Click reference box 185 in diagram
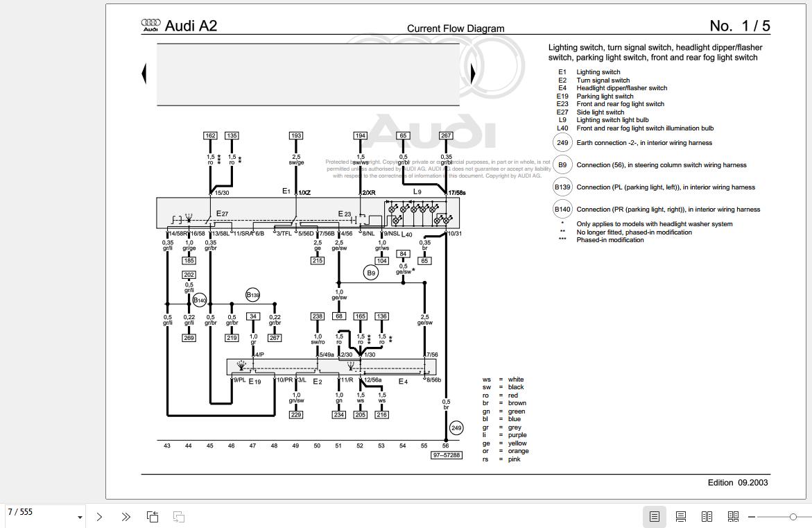Image resolution: width=812 pixels, height=528 pixels. point(189,261)
